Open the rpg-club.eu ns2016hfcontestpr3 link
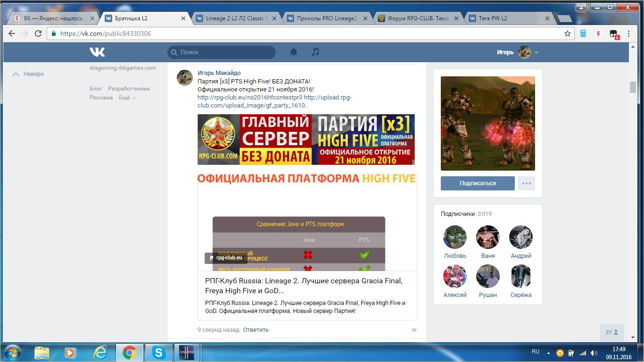644x362 pixels. tap(250, 98)
